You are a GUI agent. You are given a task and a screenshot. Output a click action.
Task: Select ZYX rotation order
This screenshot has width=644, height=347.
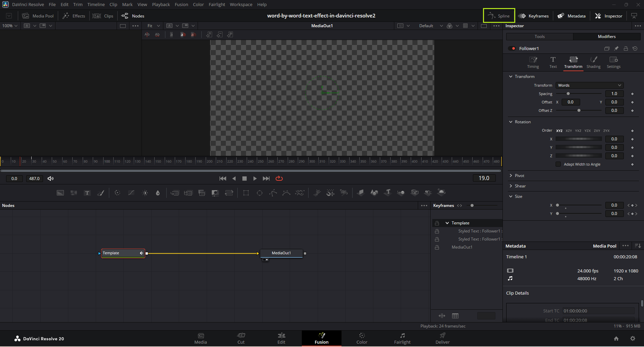606,131
